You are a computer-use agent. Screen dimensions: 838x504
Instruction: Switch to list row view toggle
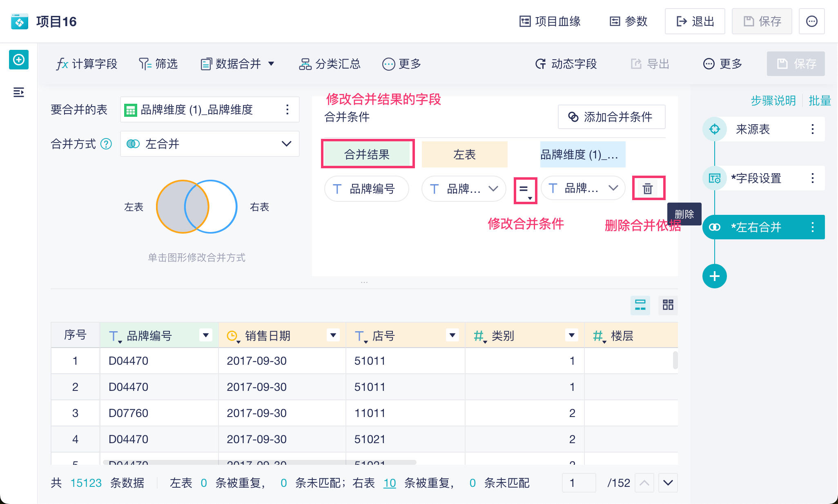640,305
